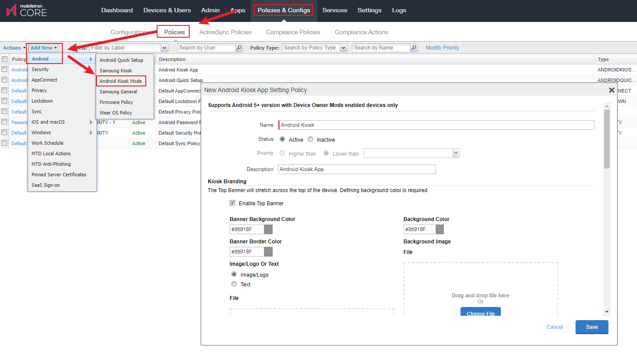Select the Inactive status radio button

(x=310, y=139)
